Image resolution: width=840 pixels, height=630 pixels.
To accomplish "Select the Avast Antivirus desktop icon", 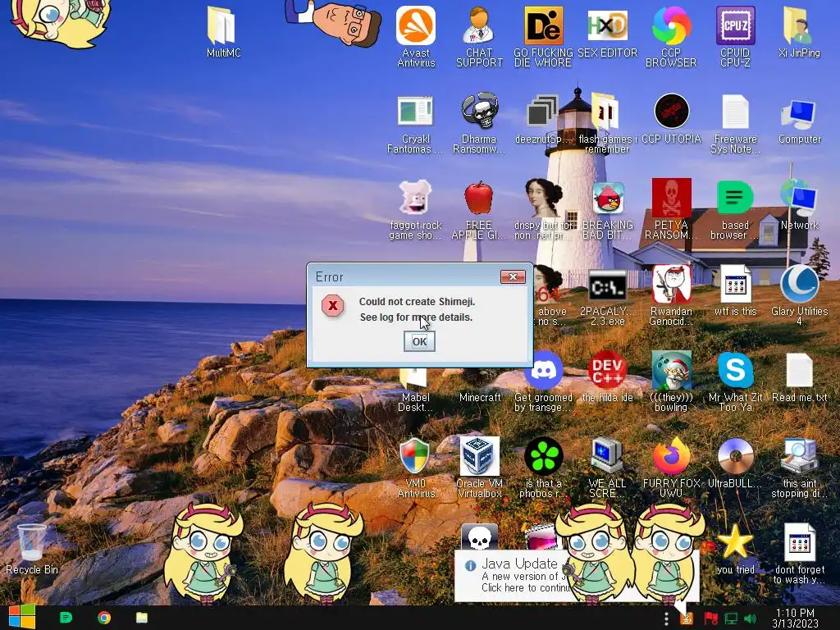I will click(416, 36).
